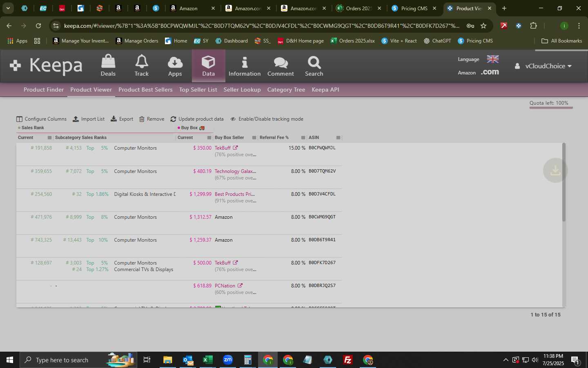This screenshot has height=368, width=588.
Task: Open TekBuff external icon in B0DFK7D267 row
Action: pyautogui.click(x=235, y=263)
